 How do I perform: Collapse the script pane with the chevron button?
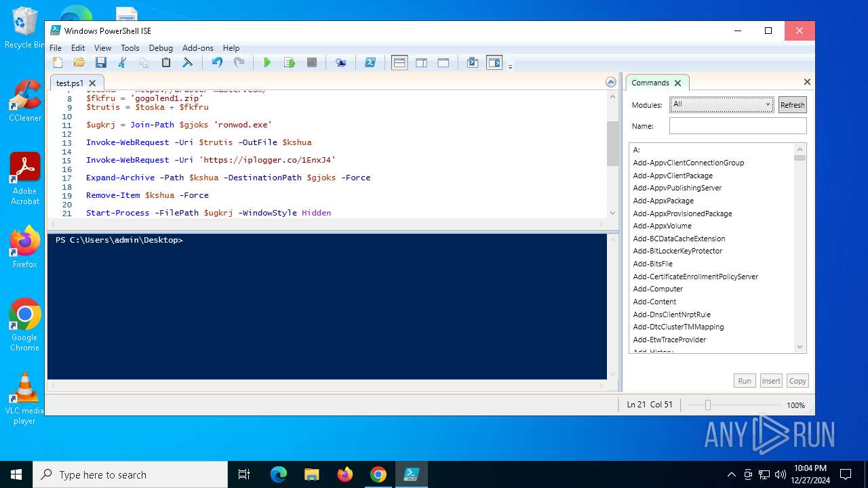coord(611,82)
